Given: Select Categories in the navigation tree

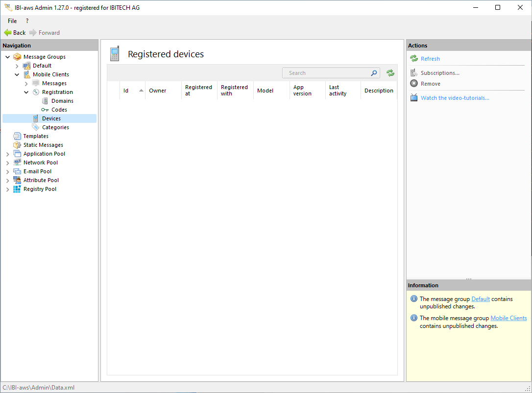Looking at the screenshot, I should pos(55,127).
